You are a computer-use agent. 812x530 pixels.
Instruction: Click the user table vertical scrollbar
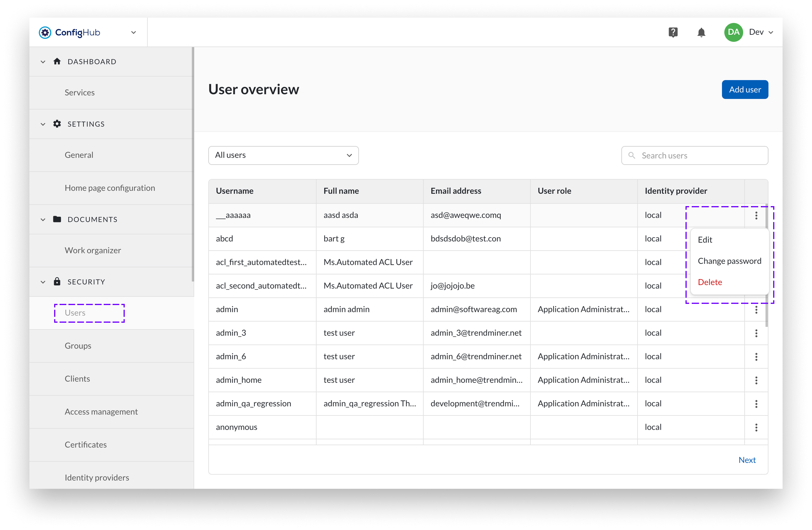767,265
